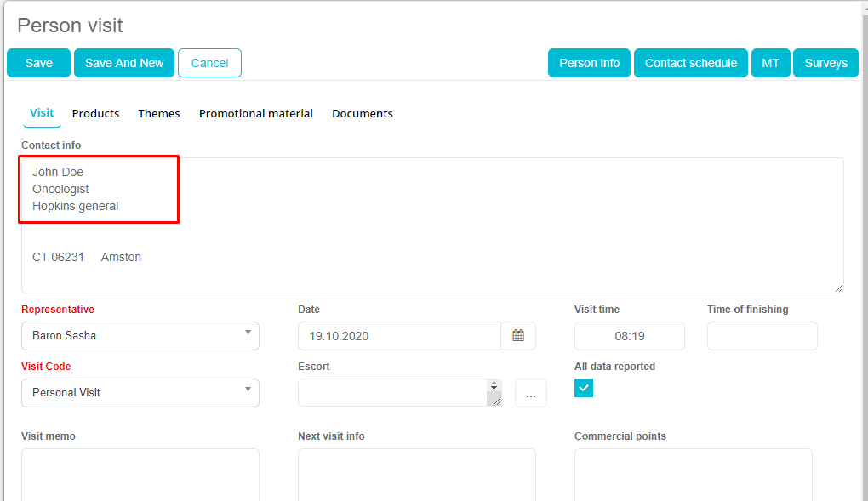868x501 pixels.
Task: Click the MT button
Action: click(x=770, y=63)
